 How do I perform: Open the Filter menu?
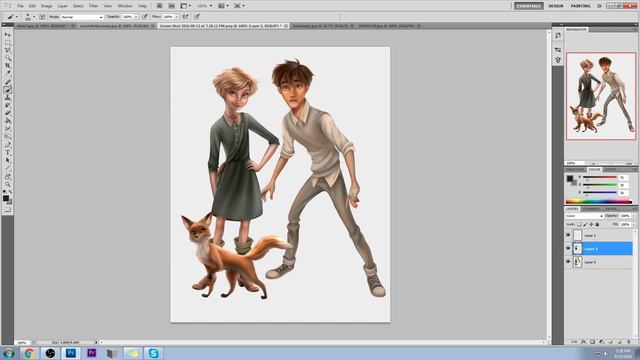(x=93, y=6)
